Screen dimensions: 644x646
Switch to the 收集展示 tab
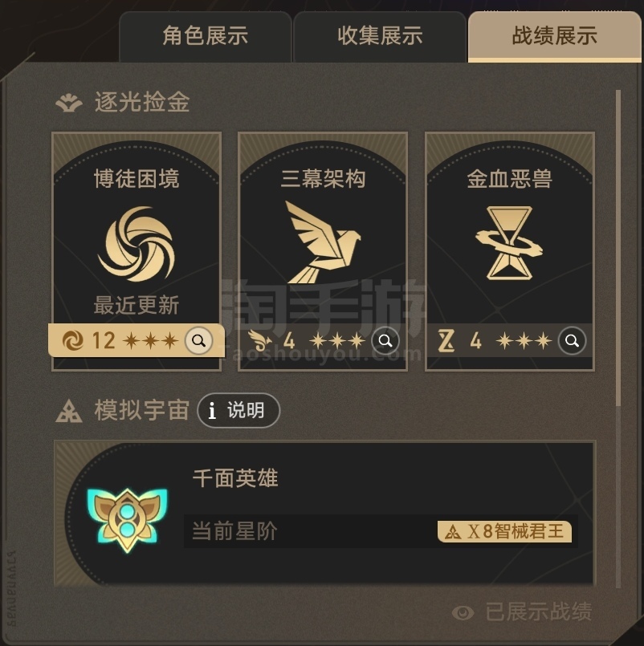380,36
